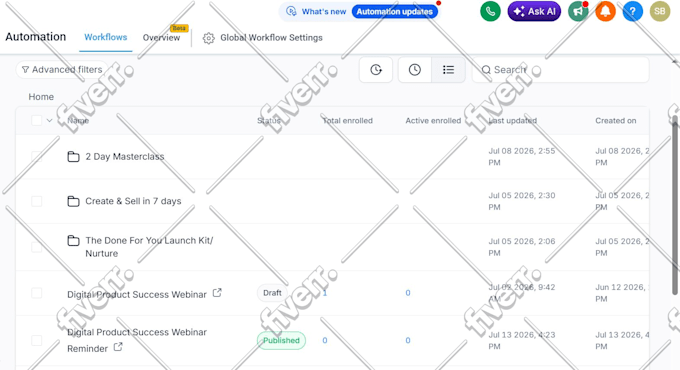Image resolution: width=680 pixels, height=370 pixels.
Task: Open the 2 Day Masterclass folder
Action: [x=125, y=157]
